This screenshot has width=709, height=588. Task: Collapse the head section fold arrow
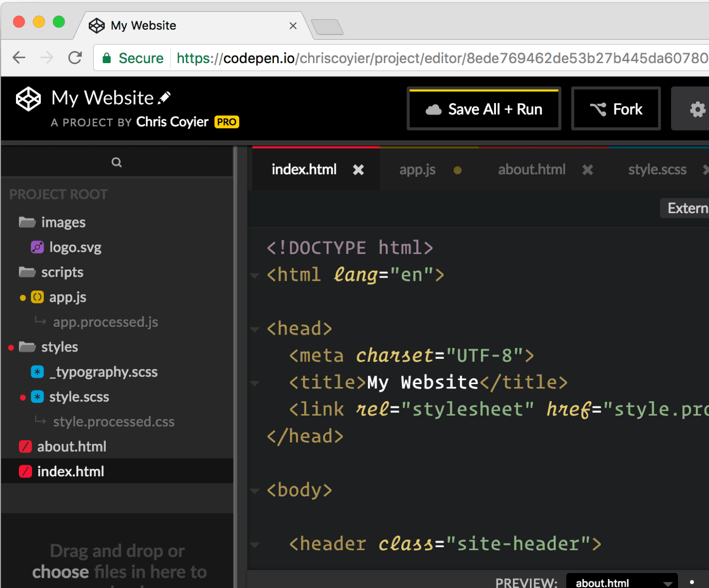click(255, 329)
